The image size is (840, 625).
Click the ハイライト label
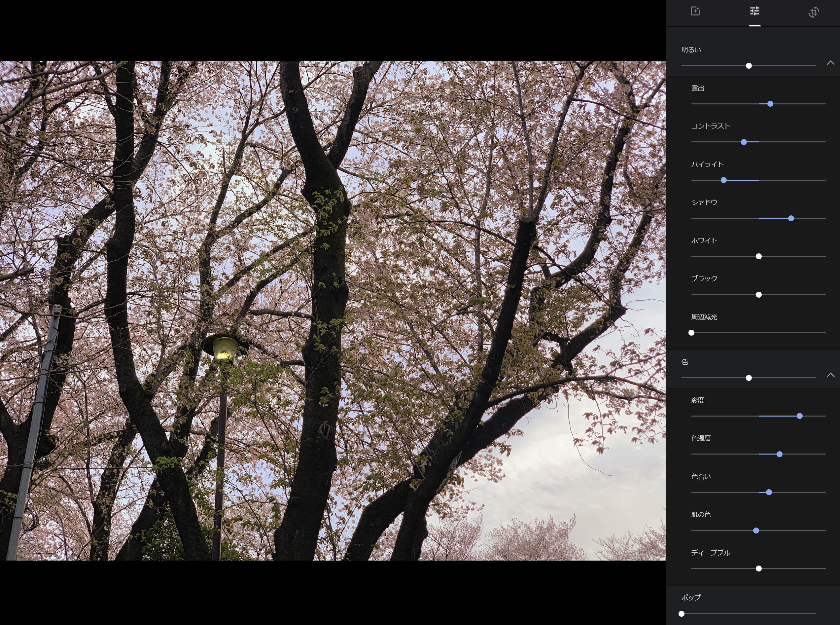tap(707, 164)
